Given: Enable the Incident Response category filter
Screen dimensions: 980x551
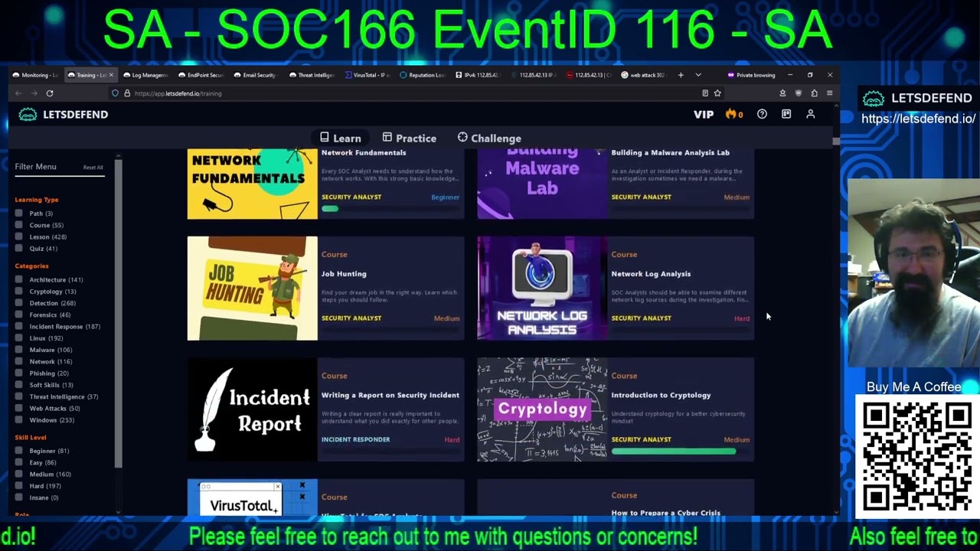Looking at the screenshot, I should click(18, 326).
